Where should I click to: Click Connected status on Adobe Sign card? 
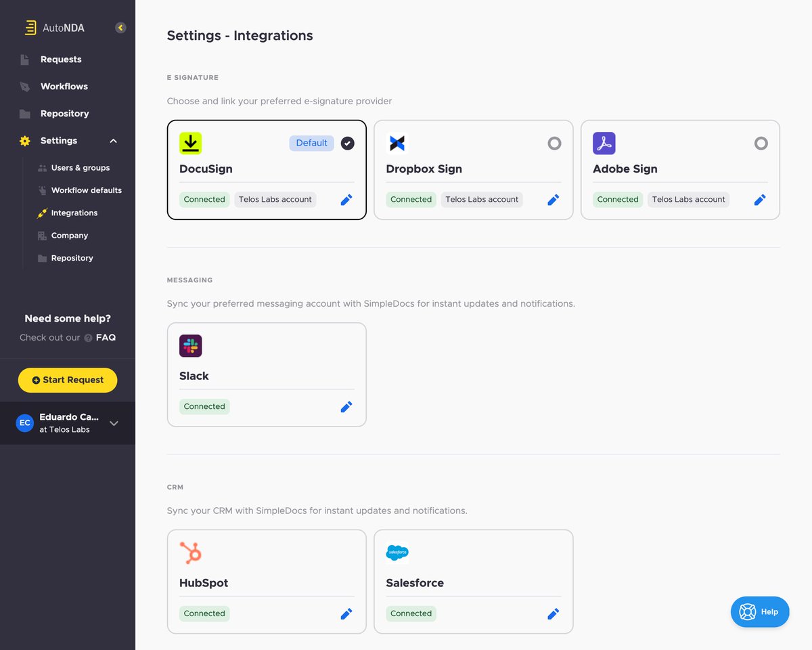tap(618, 200)
